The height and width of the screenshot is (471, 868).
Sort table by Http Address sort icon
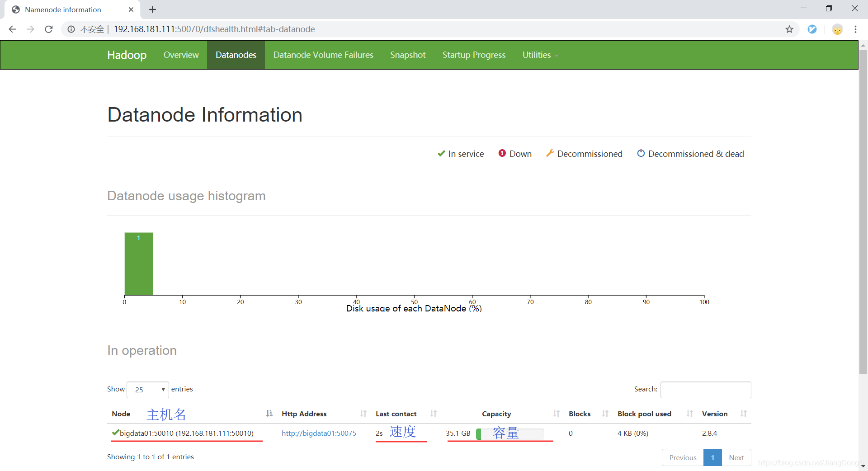click(x=363, y=414)
